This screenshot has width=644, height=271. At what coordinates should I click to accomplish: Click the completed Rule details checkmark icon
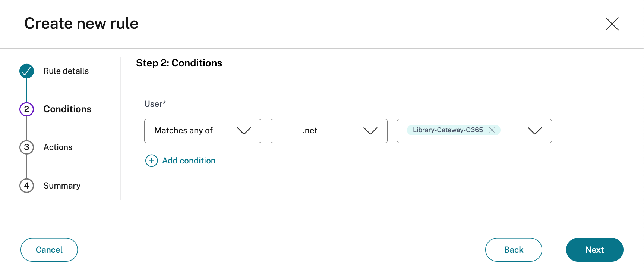[x=26, y=71]
